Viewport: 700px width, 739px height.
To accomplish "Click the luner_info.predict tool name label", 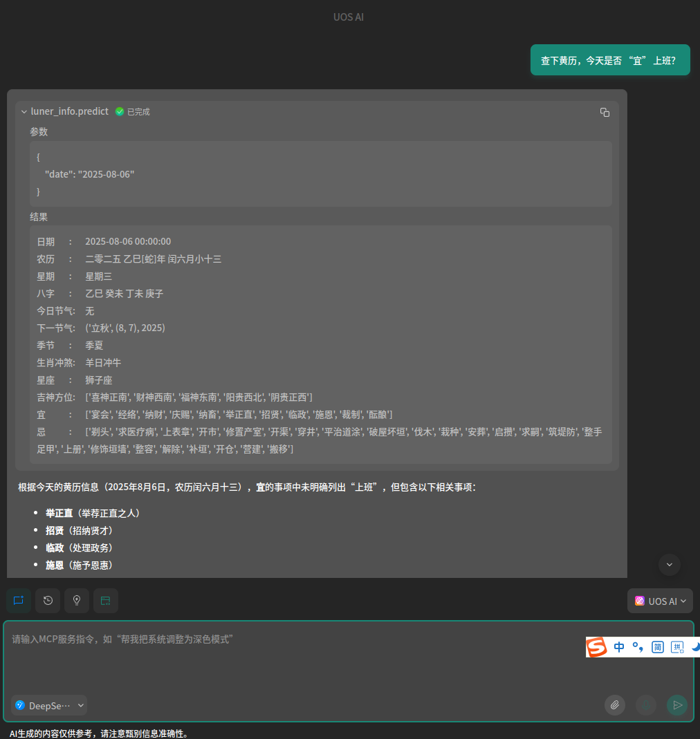I will click(70, 111).
